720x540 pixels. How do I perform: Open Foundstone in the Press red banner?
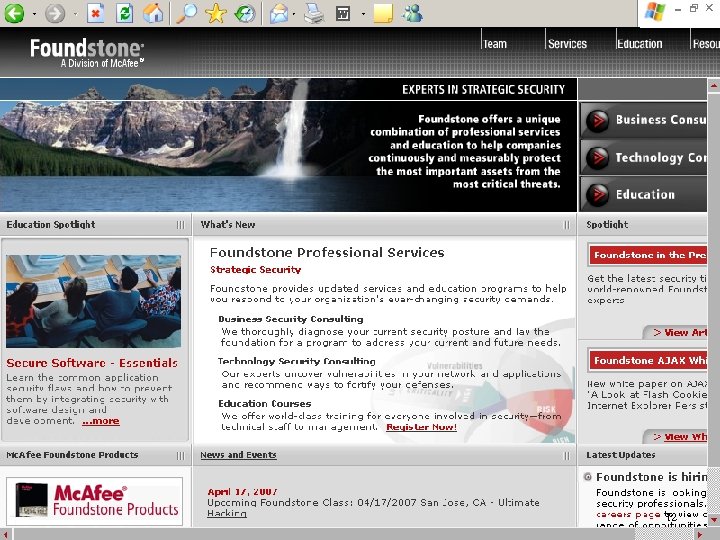(648, 255)
